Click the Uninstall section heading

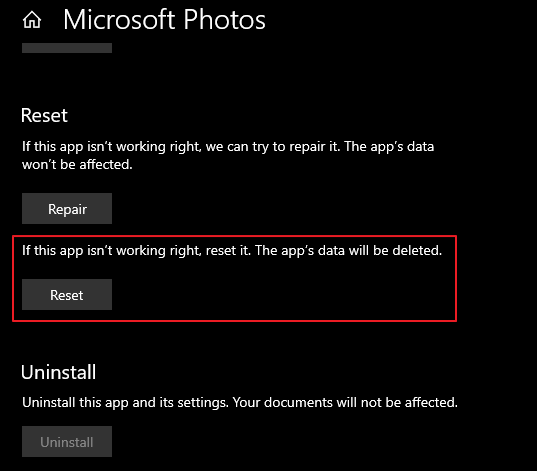(59, 372)
